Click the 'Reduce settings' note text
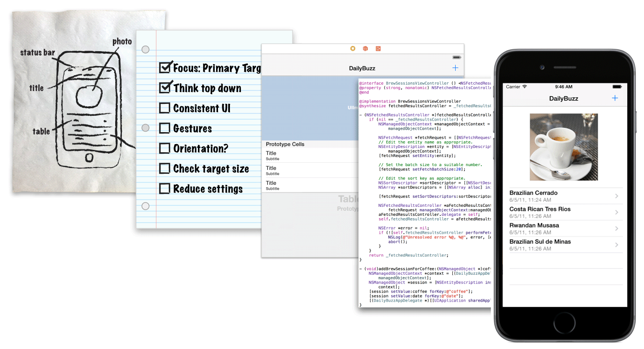 tap(208, 189)
